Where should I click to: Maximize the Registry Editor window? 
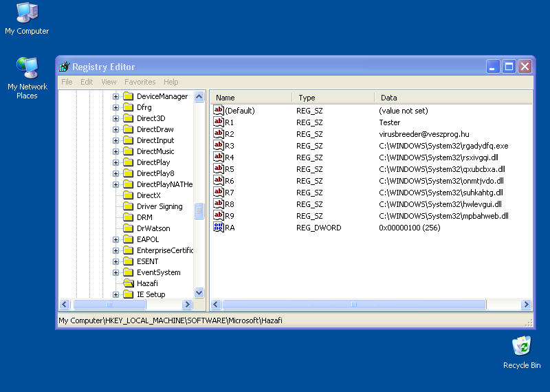[509, 66]
